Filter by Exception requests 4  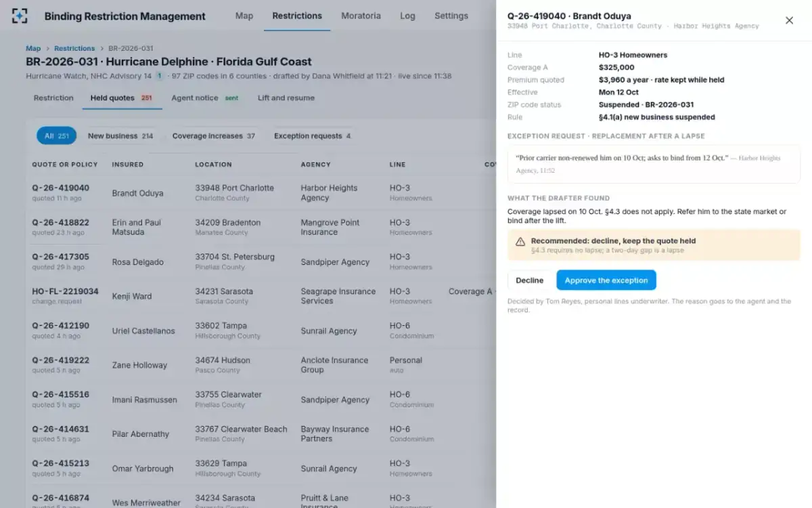click(x=312, y=135)
